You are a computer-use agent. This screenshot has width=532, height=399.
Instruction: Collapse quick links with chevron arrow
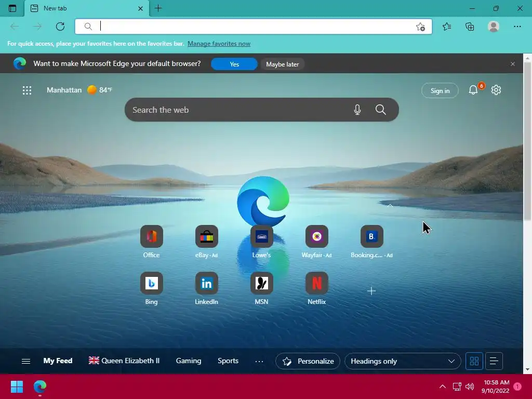click(390, 206)
